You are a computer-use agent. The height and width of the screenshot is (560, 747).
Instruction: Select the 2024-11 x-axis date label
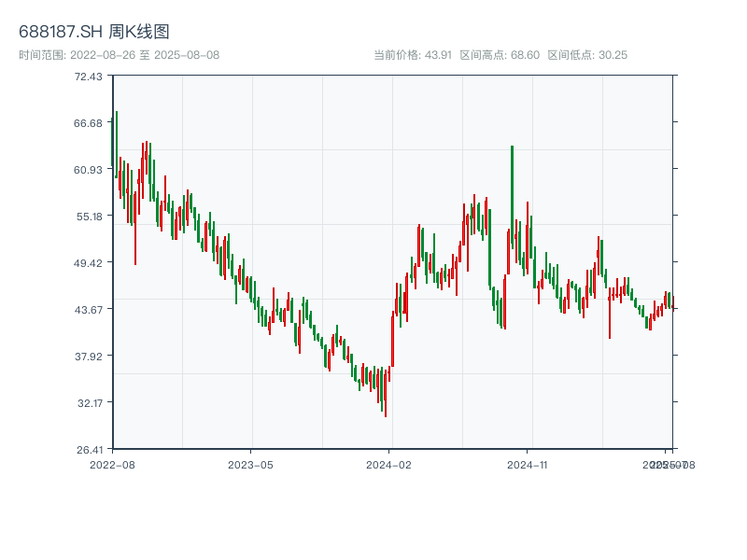coord(528,464)
